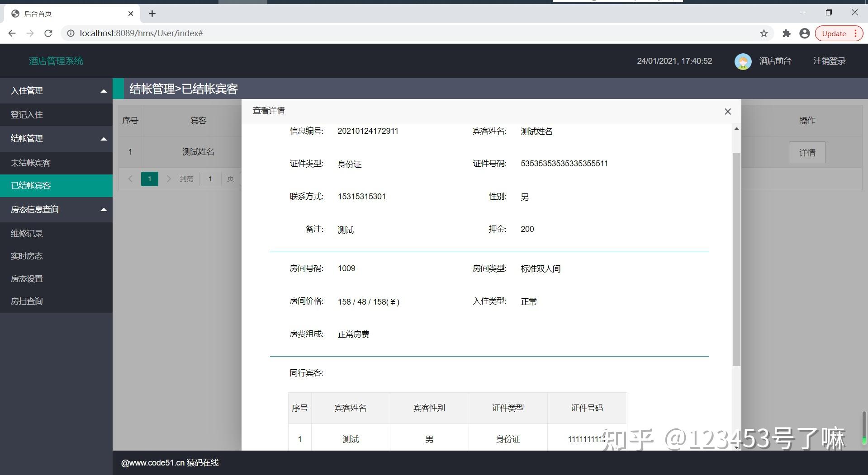Image resolution: width=868 pixels, height=475 pixels.
Task: Click 注销登录 to log out
Action: click(x=829, y=61)
